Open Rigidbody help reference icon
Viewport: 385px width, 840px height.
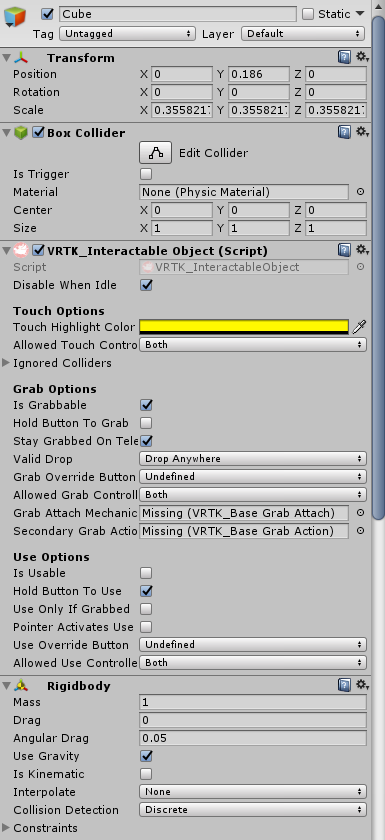click(x=344, y=685)
